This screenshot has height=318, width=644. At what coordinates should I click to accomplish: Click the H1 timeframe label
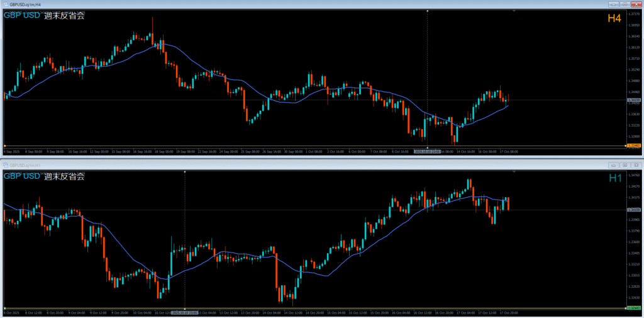coord(615,178)
